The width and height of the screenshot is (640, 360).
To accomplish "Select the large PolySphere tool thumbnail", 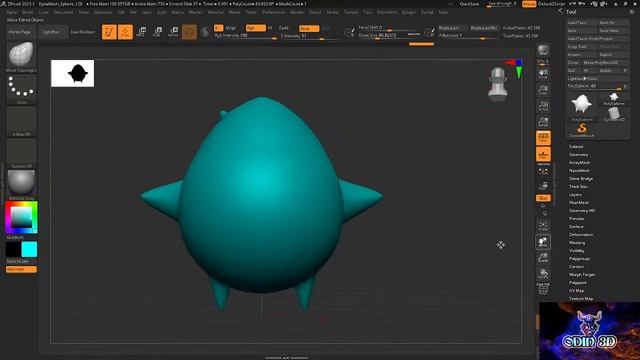I will pos(582,107).
